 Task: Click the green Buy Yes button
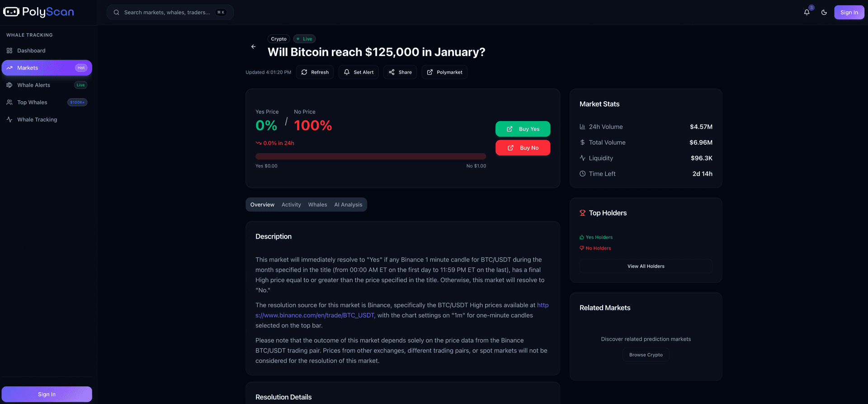(523, 129)
